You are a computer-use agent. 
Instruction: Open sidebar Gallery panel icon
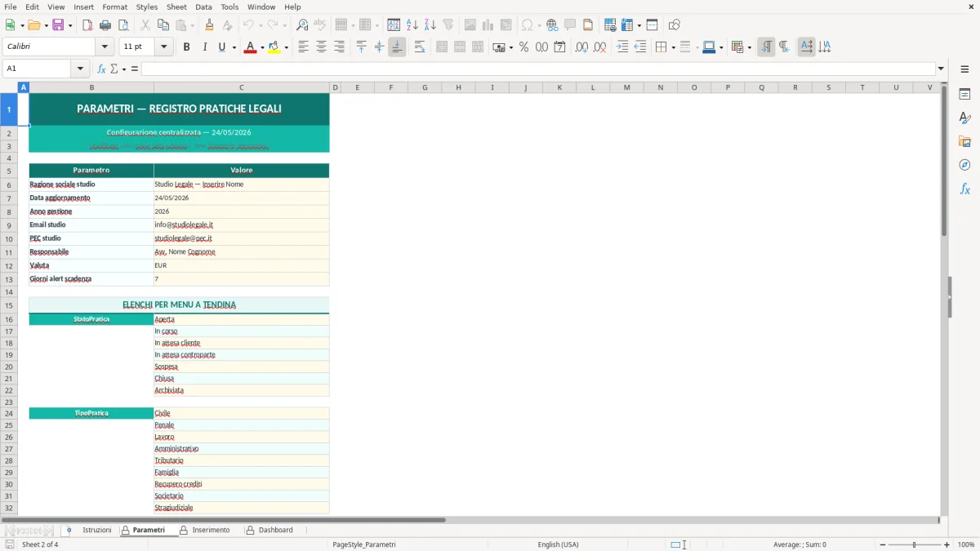click(964, 141)
